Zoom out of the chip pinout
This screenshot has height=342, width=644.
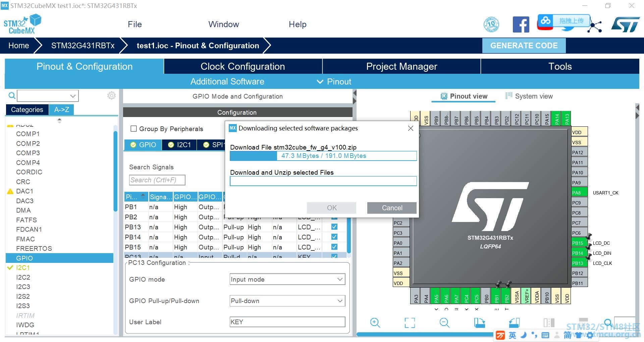444,323
